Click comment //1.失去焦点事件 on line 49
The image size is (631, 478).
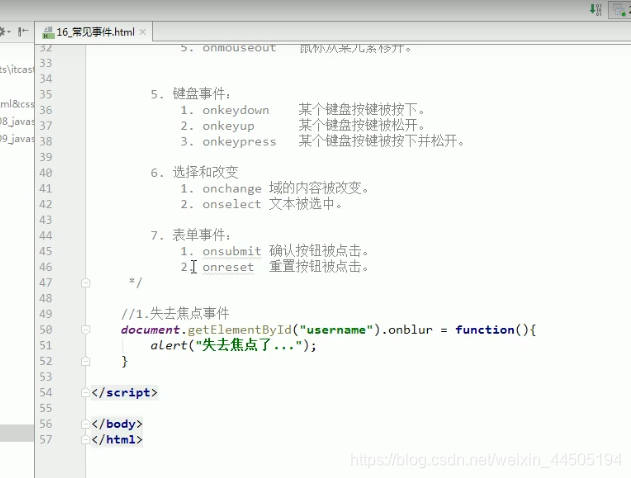click(x=175, y=313)
